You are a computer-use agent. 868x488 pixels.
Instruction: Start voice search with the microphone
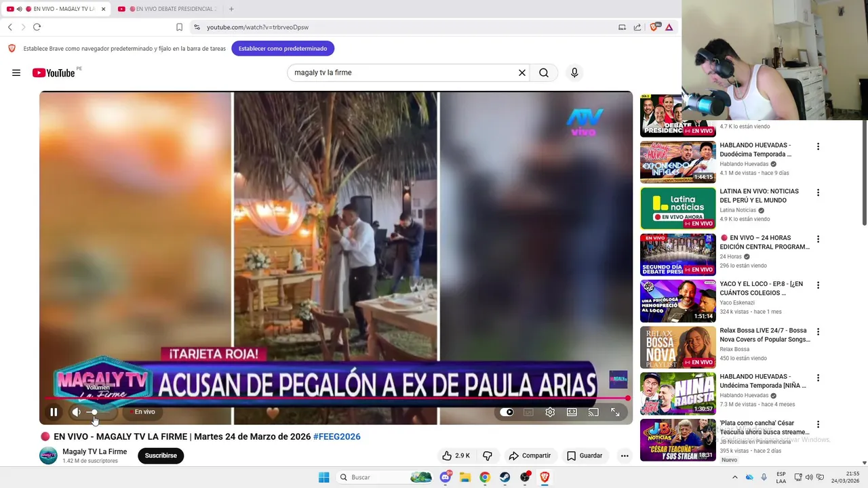tap(574, 73)
